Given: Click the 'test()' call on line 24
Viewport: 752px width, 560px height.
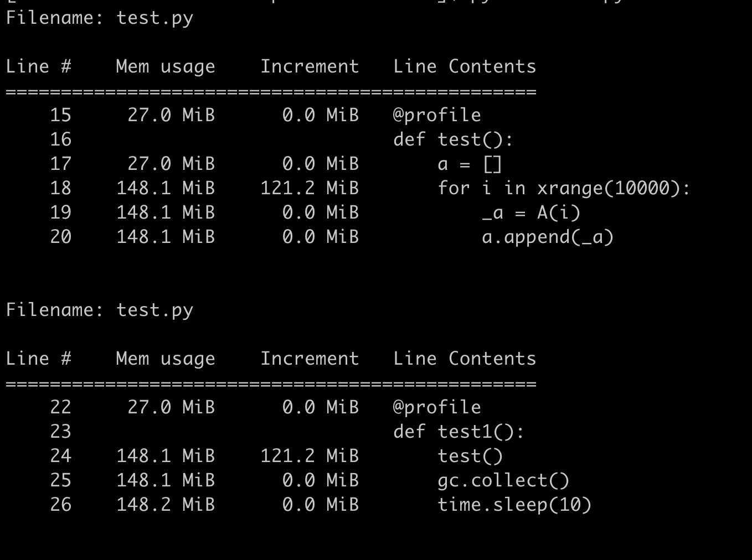Looking at the screenshot, I should point(470,456).
